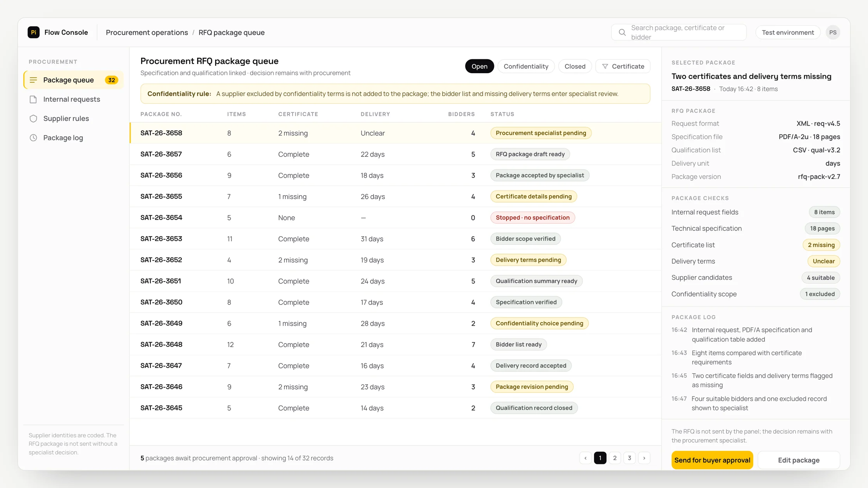Select row SAT-26-3645
This screenshot has height=488, width=868.
coord(395,408)
